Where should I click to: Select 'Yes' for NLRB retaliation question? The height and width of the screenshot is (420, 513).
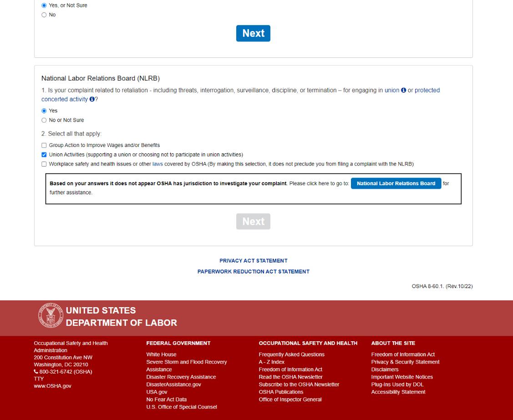coord(44,111)
